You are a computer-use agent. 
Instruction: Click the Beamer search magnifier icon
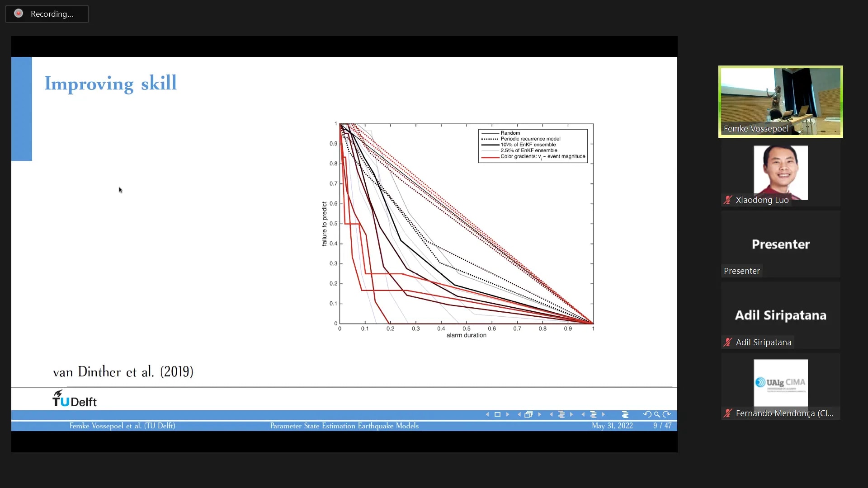pos(657,414)
